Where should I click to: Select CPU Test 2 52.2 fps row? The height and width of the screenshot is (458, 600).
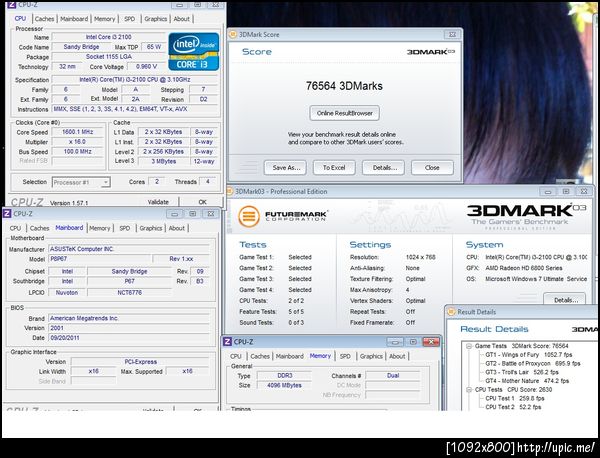click(x=513, y=407)
